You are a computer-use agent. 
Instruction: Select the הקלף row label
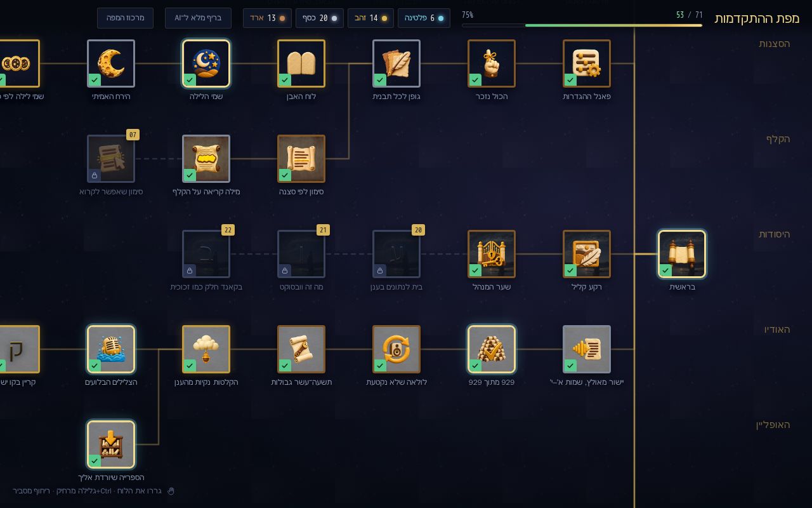pyautogui.click(x=778, y=139)
